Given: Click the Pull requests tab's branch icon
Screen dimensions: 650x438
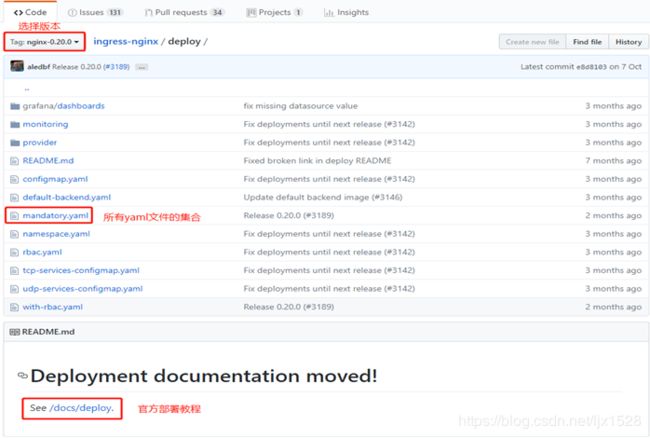Looking at the screenshot, I should [x=148, y=12].
